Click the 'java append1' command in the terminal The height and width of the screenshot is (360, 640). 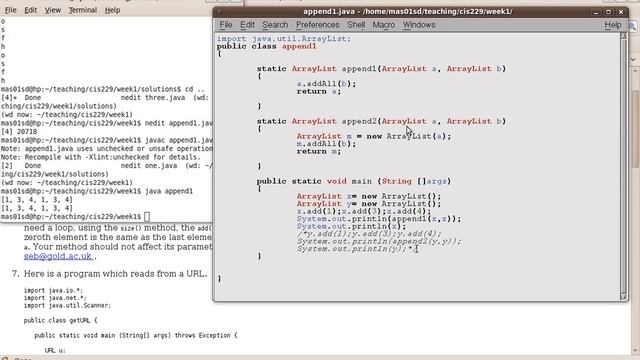(x=169, y=191)
